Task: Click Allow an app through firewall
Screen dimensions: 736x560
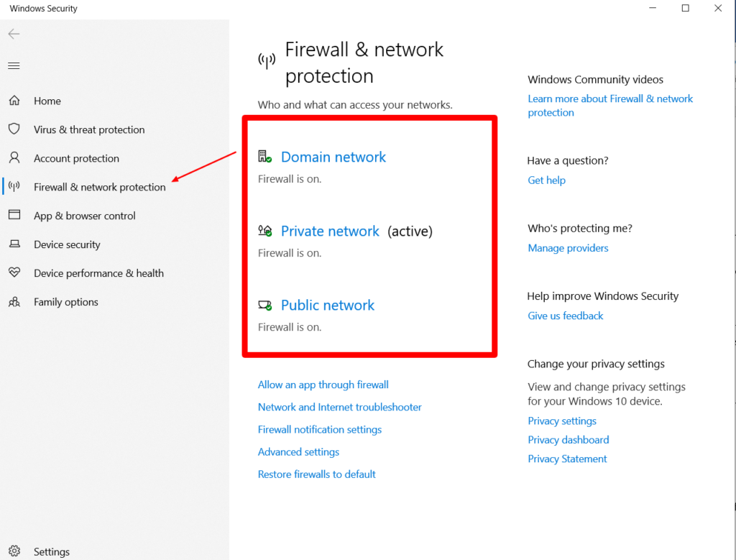Action: point(323,385)
